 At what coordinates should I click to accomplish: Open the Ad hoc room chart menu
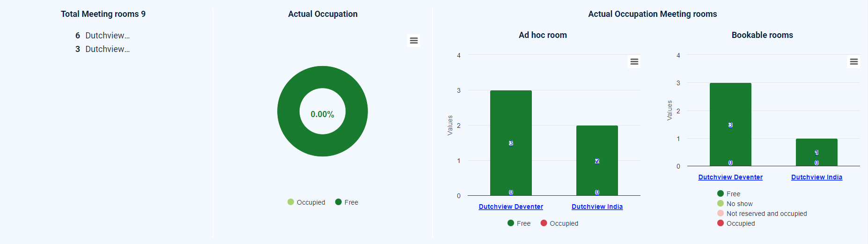coord(634,62)
